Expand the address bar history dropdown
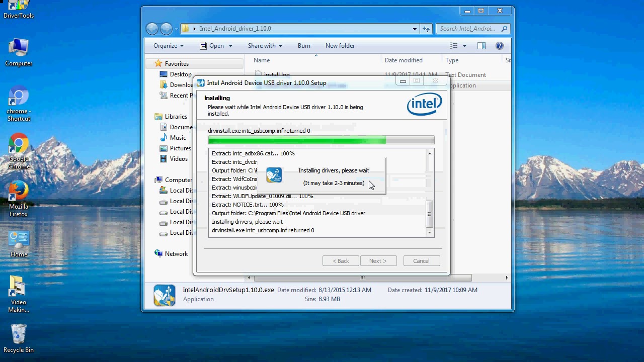 415,29
